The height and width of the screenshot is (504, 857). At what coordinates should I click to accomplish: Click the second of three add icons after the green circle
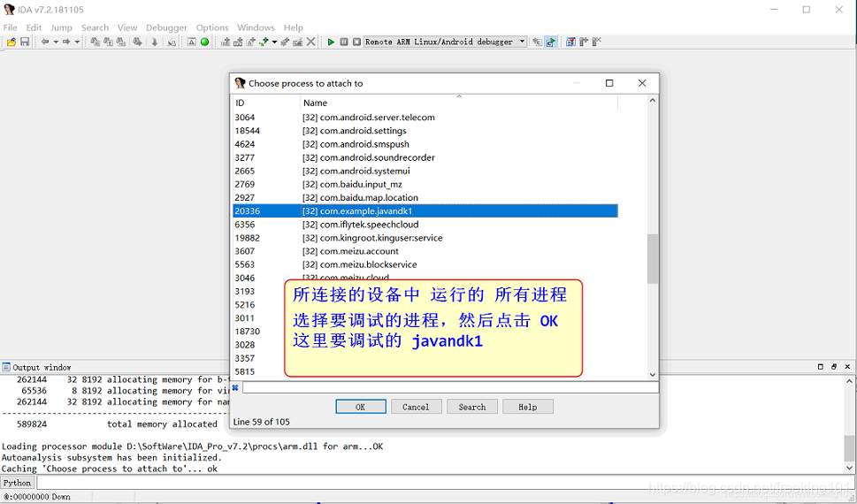(238, 42)
